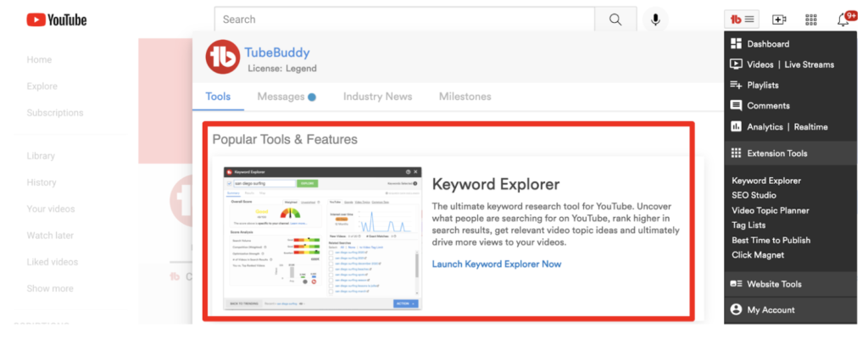Open the TubeBuddy extension menu icon
The width and height of the screenshot is (868, 345).
(743, 19)
